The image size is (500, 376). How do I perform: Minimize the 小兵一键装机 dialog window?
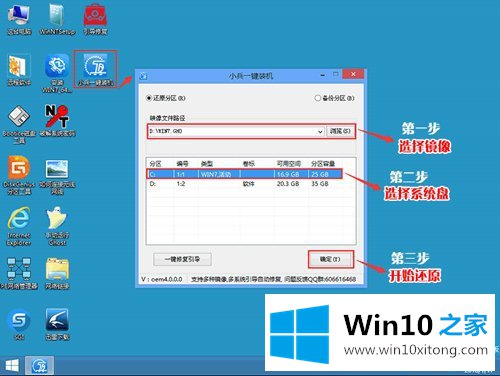tap(323, 75)
